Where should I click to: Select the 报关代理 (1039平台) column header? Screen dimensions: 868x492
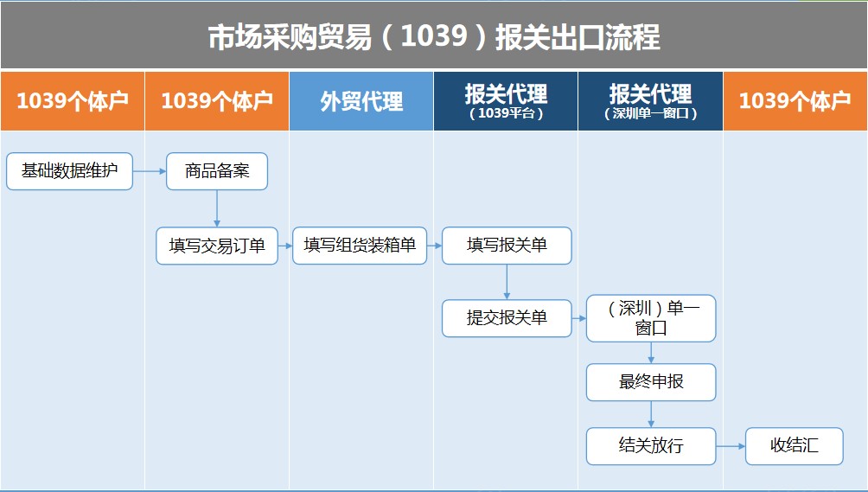(506, 101)
